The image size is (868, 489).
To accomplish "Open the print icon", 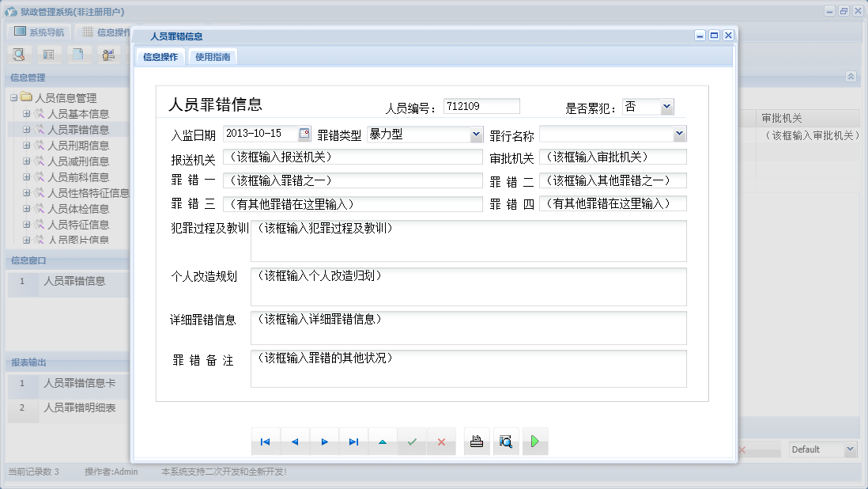I will 476,442.
